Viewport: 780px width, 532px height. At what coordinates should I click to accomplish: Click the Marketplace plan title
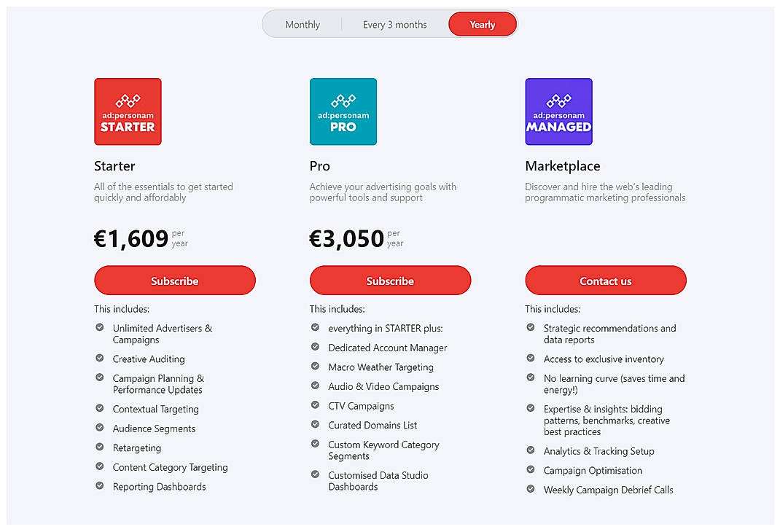[x=562, y=166]
